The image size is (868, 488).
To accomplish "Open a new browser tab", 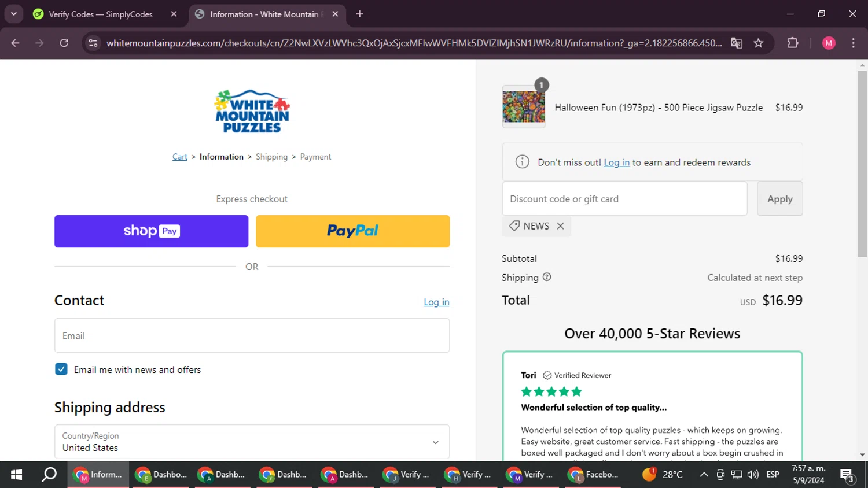I will click(x=359, y=14).
